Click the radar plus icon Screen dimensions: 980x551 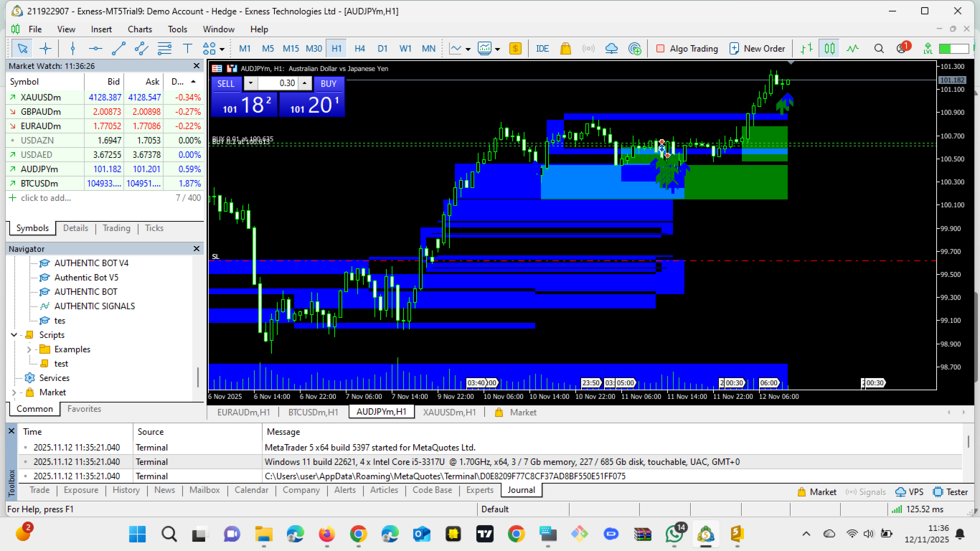[634, 48]
